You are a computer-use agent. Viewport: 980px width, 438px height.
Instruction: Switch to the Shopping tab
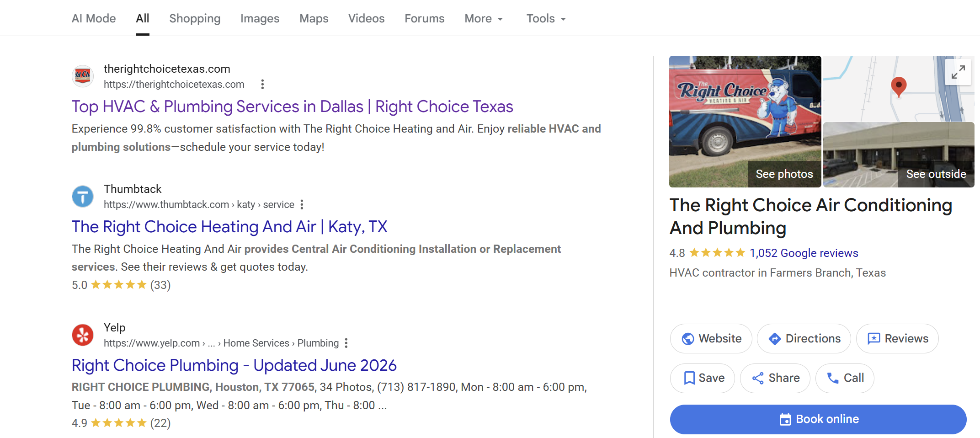[x=195, y=18]
